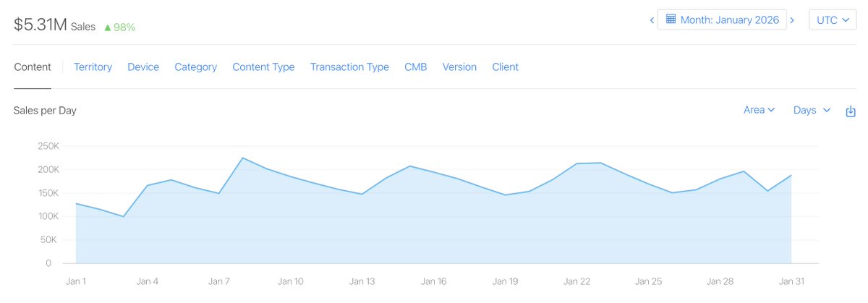
Task: Click the Sales per Day heading
Action: coord(45,111)
